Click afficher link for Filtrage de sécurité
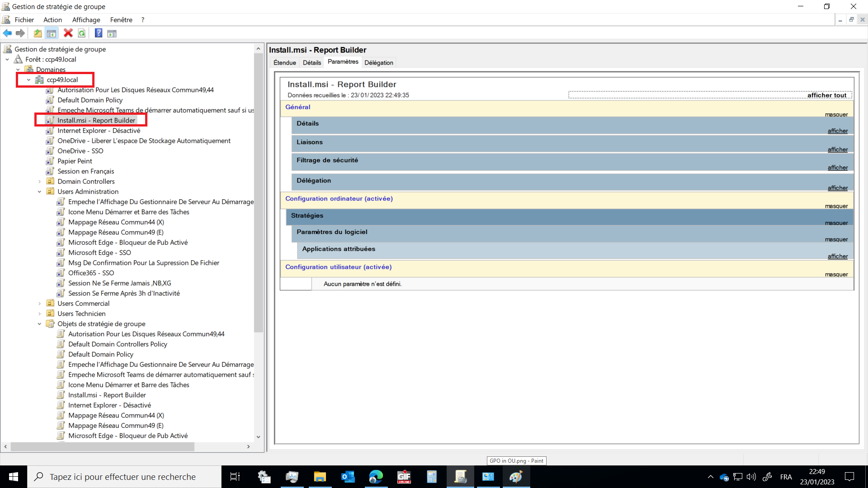The width and height of the screenshot is (868, 488). (x=837, y=168)
